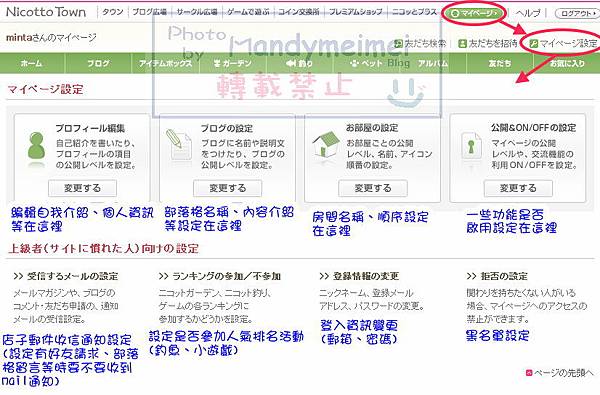Image resolution: width=600 pixels, height=395 pixels.
Task: Click the プロフィール編集 heading
Action: coord(90,128)
